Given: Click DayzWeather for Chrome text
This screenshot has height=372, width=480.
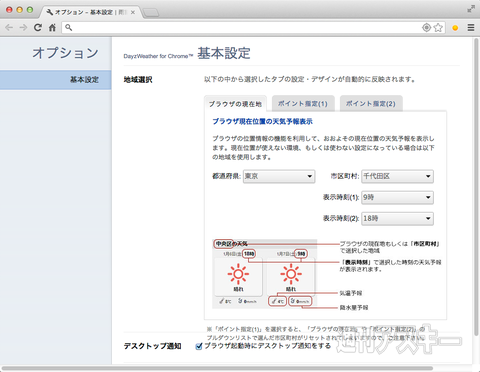Looking at the screenshot, I should click(158, 56).
